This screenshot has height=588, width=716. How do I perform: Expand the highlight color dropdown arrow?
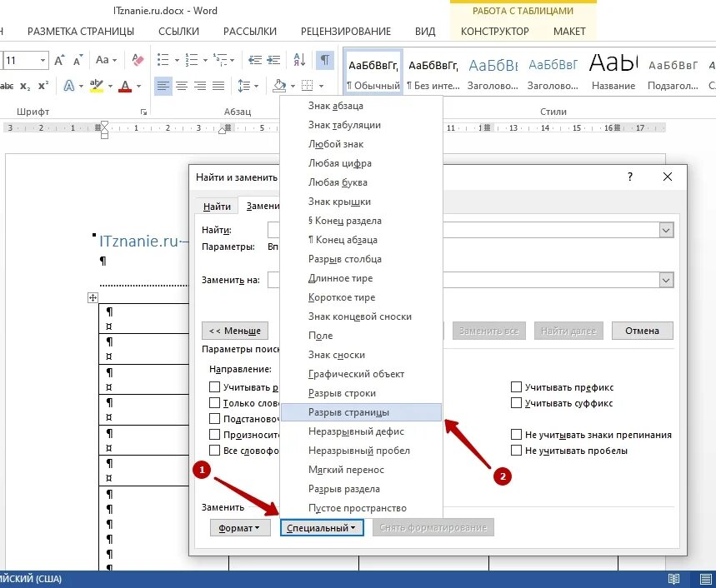(110, 86)
